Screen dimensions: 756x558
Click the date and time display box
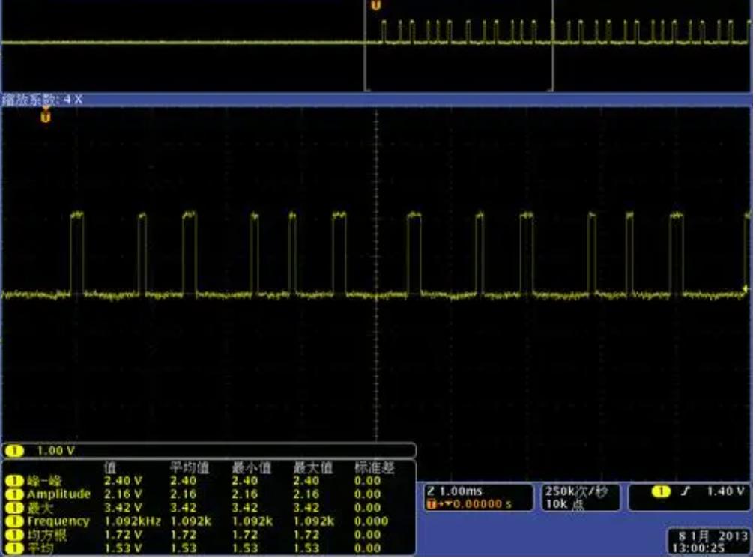(x=708, y=540)
